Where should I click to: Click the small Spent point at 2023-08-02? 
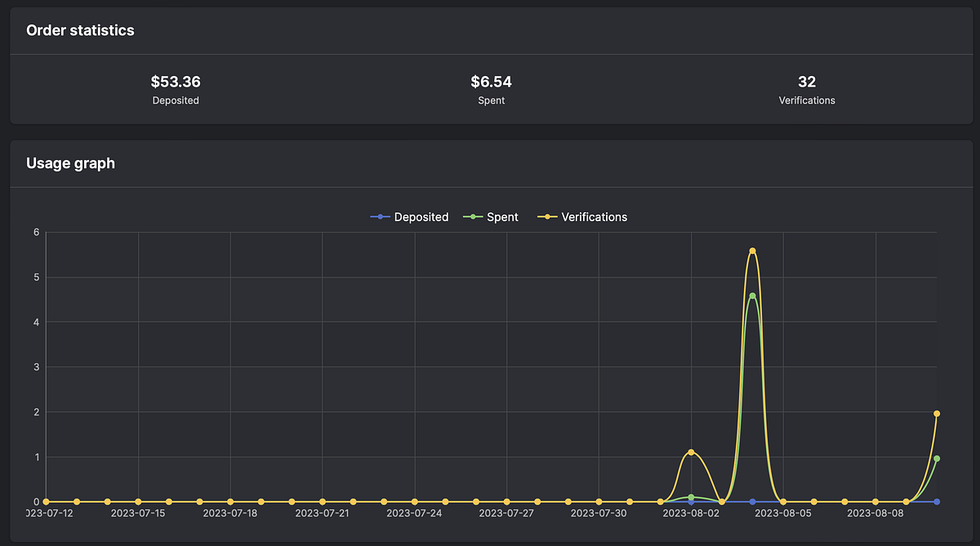691,497
